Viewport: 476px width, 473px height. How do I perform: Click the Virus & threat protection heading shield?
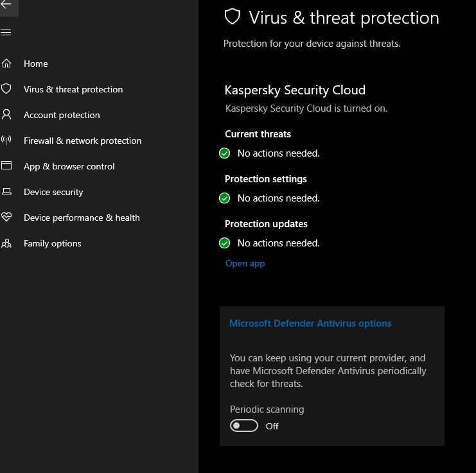pos(232,17)
